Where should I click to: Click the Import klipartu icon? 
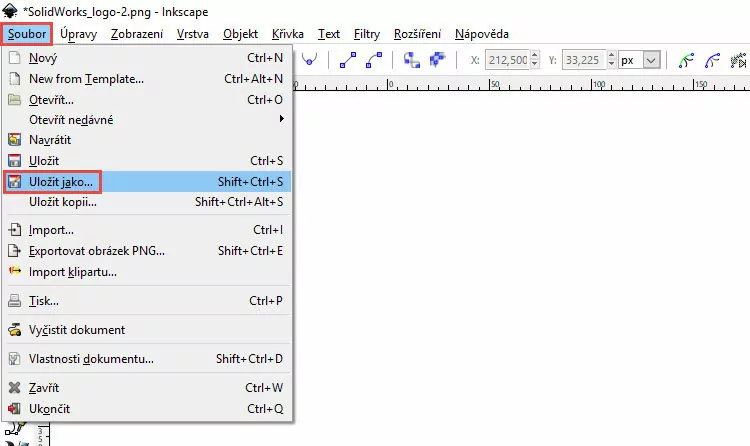tap(15, 271)
